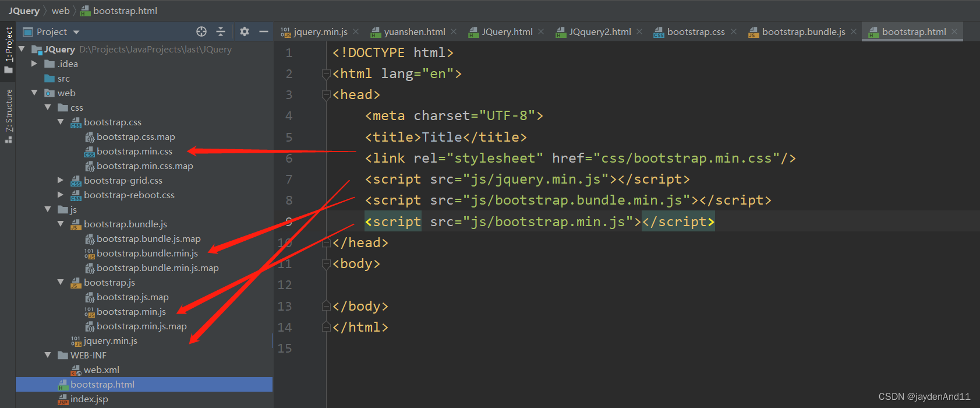Collapse the bootstrap.css file group
This screenshot has width=980, height=408.
tap(61, 122)
